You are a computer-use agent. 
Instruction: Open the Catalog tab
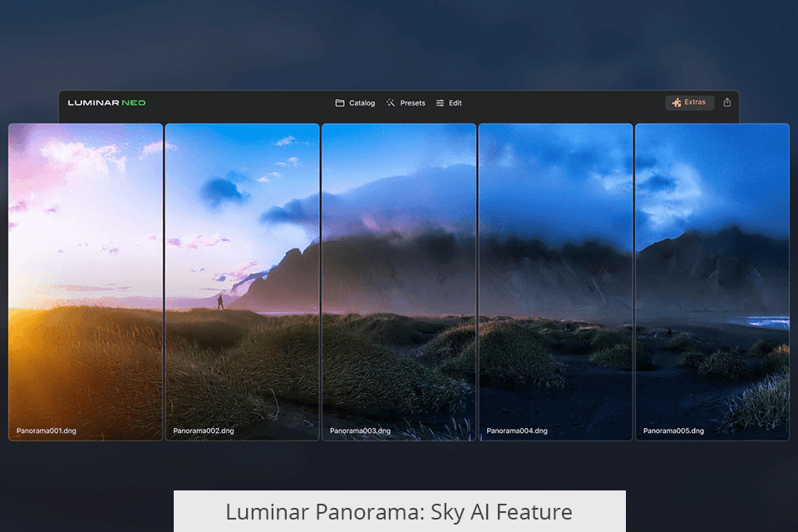pyautogui.click(x=355, y=103)
